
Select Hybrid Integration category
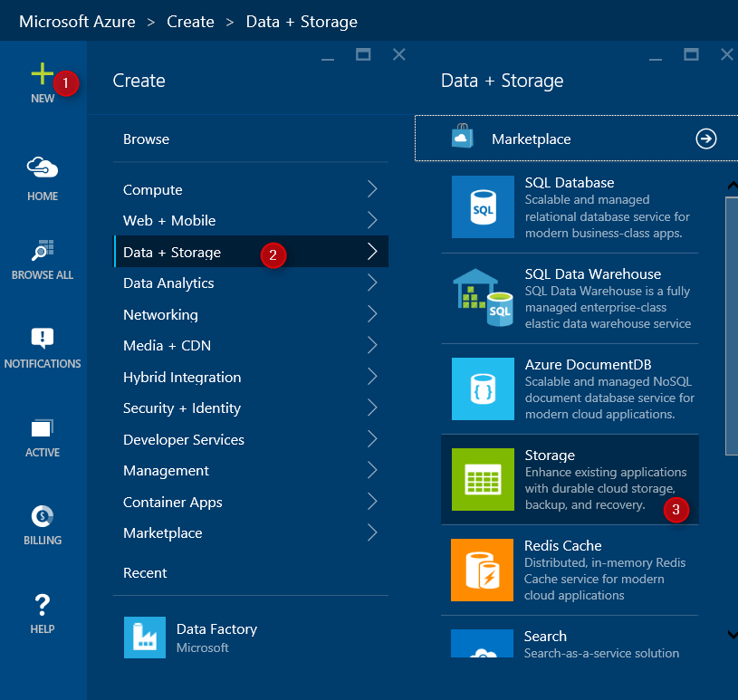coord(251,377)
